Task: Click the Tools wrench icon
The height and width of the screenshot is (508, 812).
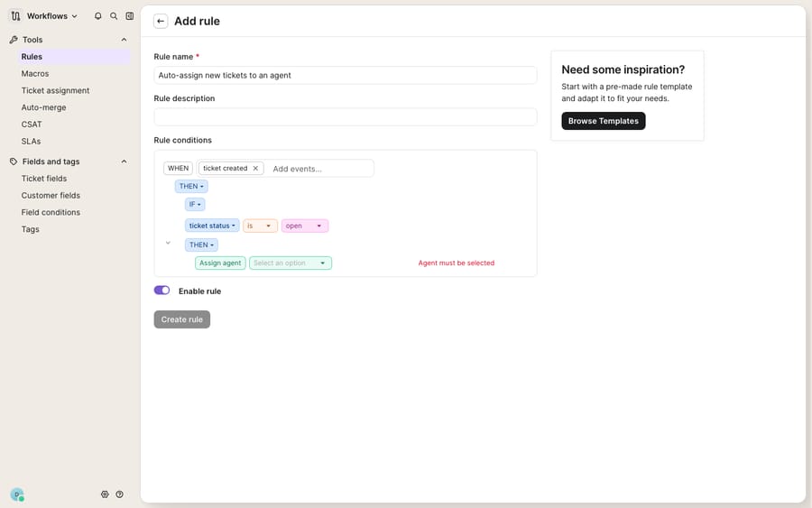Action: [14, 40]
